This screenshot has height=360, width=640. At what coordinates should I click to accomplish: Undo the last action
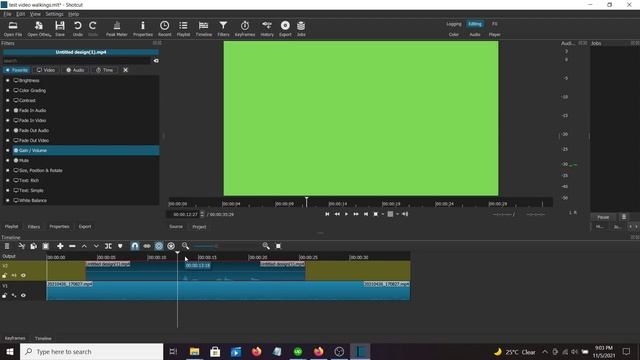tap(78, 29)
